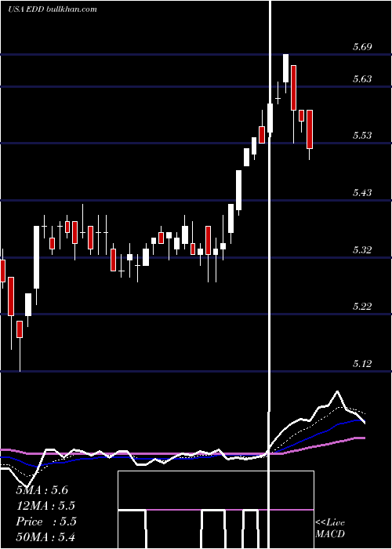Click the 5.63 price axis label
The image size is (392, 549).
click(362, 78)
